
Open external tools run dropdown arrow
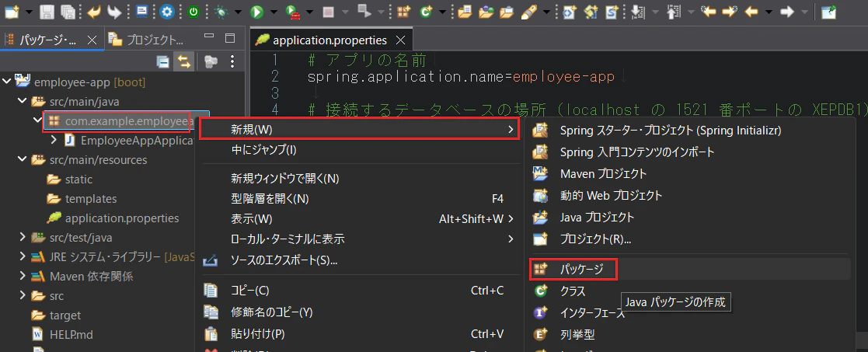(309, 12)
